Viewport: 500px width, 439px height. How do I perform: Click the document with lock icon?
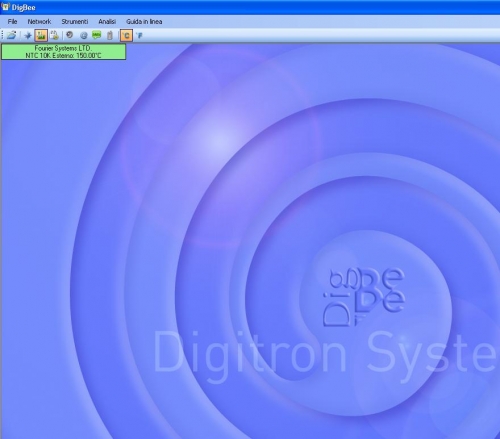click(54, 35)
